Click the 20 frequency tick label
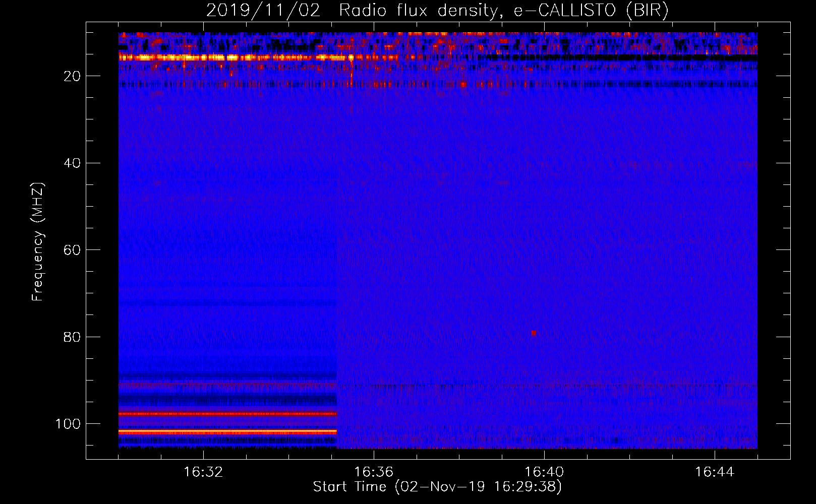This screenshot has width=816, height=504. coord(72,76)
